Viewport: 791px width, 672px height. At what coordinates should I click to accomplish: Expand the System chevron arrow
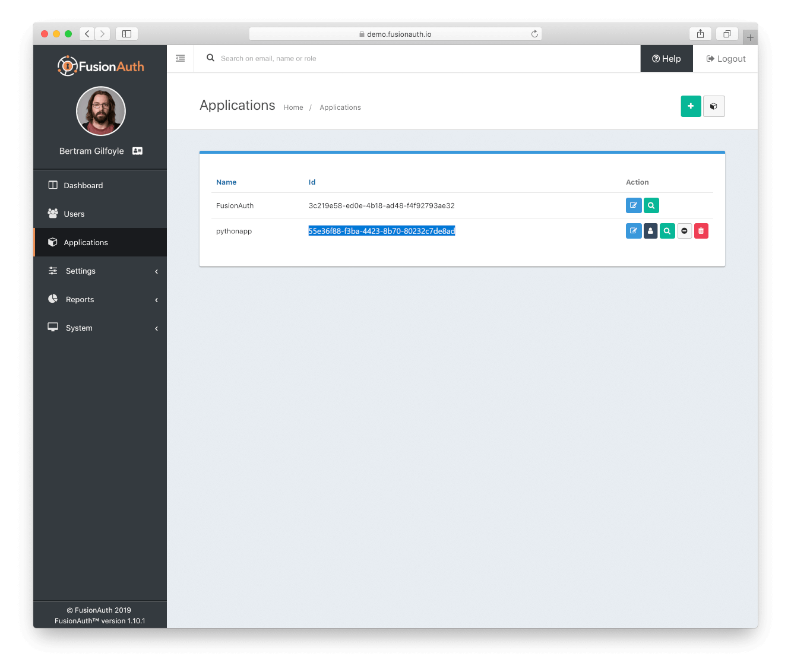[x=157, y=328]
